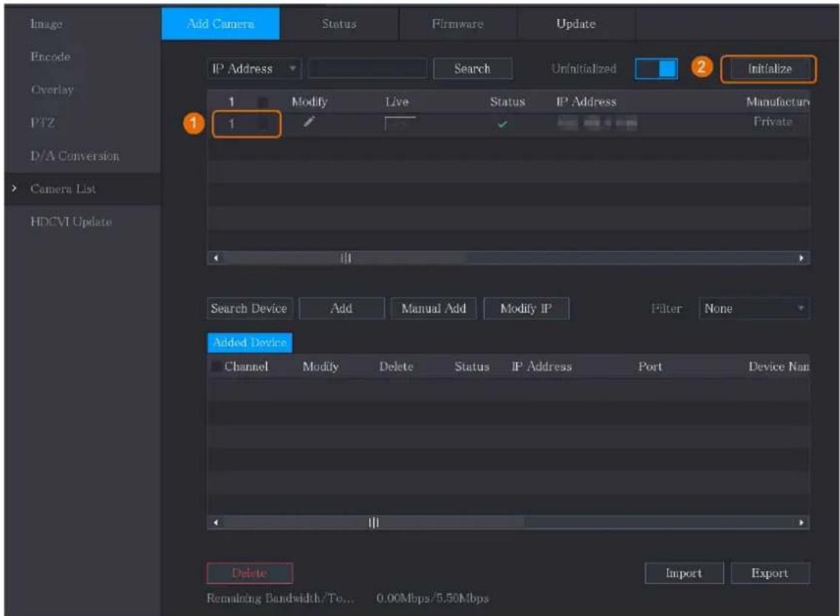
Task: Tick the select-all checkbox in search results header
Action: pos(263,102)
